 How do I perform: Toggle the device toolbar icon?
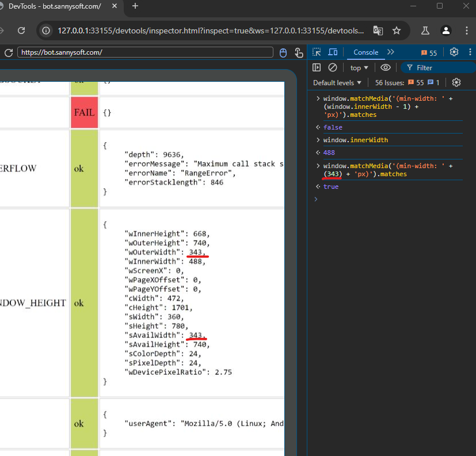coord(333,52)
